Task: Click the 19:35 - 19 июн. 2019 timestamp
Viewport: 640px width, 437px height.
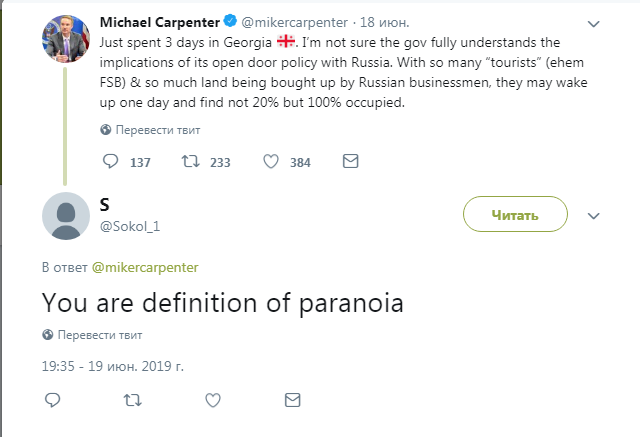Action: point(112,366)
